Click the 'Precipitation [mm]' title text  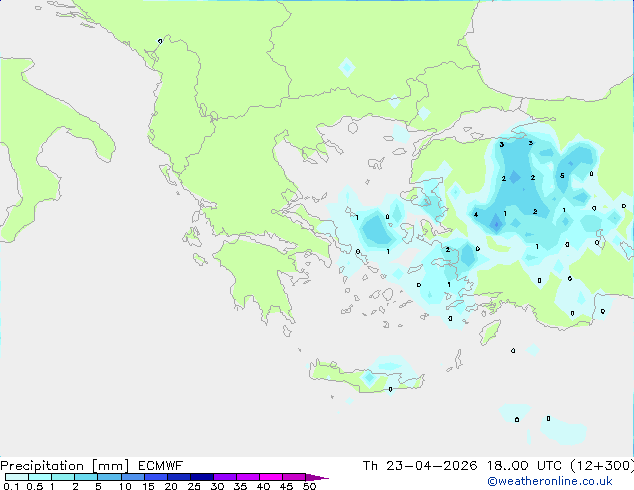(65, 466)
